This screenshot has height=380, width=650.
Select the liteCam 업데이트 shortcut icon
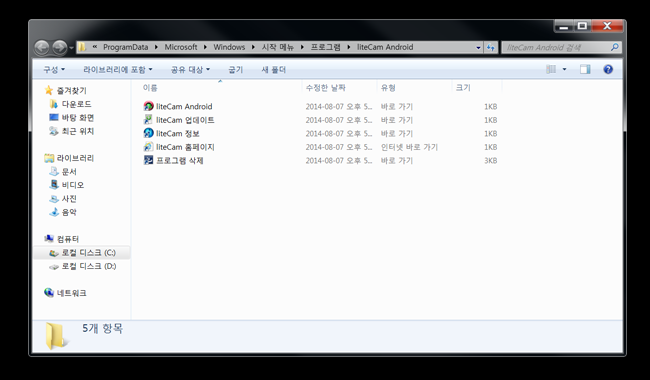148,120
